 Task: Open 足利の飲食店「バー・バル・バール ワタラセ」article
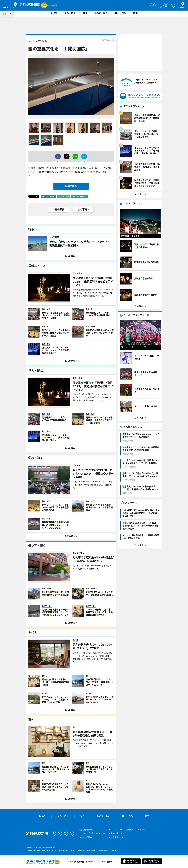[x=93, y=646]
